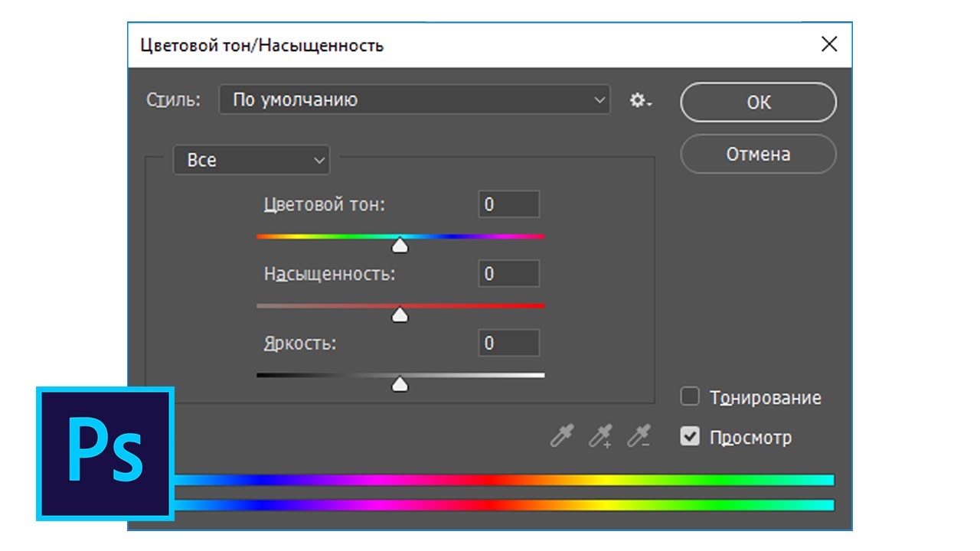Click the dialog title 'Цветовой тон/Насыщенность'
Screen dimensions: 980x551
(x=262, y=45)
